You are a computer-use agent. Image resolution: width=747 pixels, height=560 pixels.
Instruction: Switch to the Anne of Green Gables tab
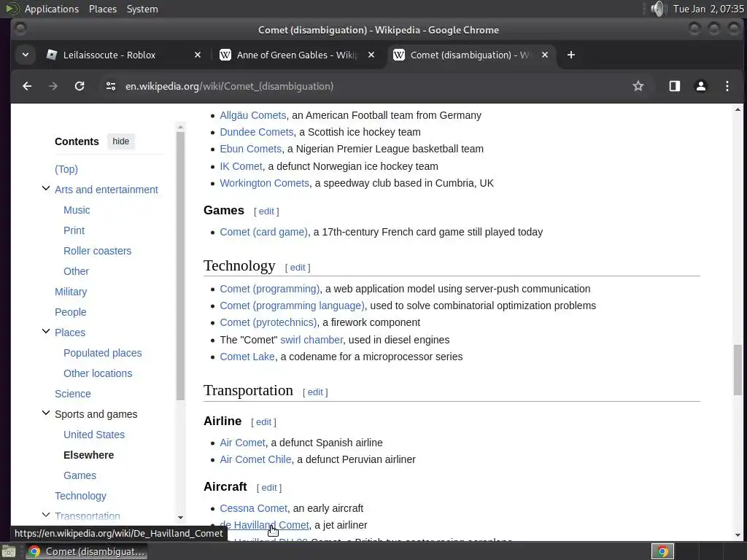295,55
